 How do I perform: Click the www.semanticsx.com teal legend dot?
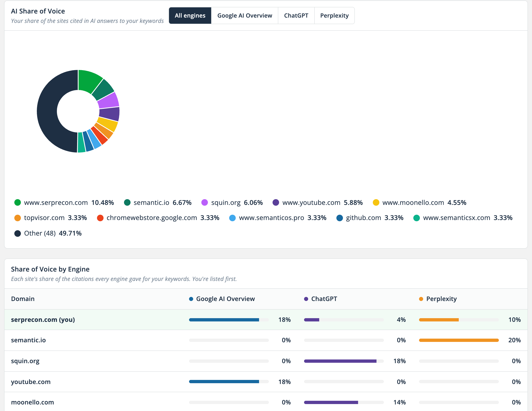pos(417,218)
